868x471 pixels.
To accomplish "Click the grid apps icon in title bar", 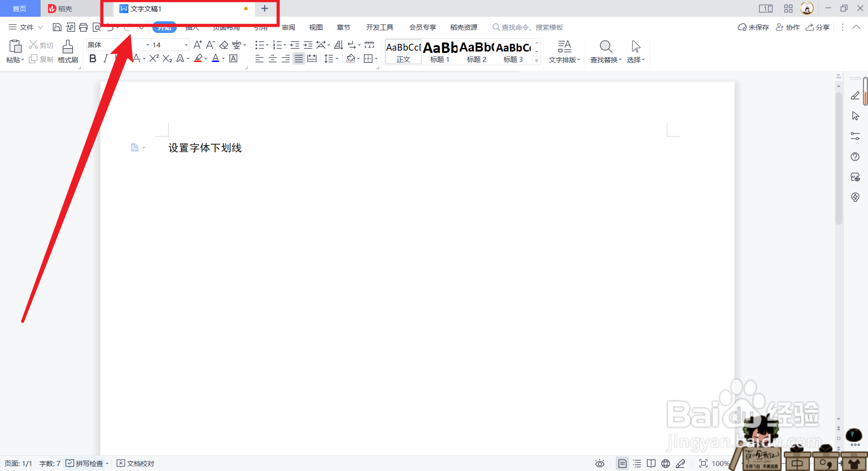I will point(788,9).
